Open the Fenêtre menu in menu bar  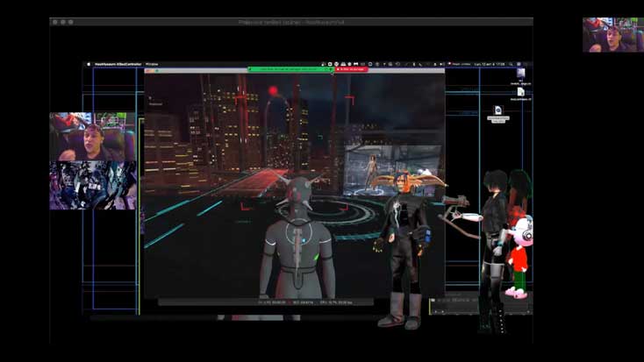152,64
